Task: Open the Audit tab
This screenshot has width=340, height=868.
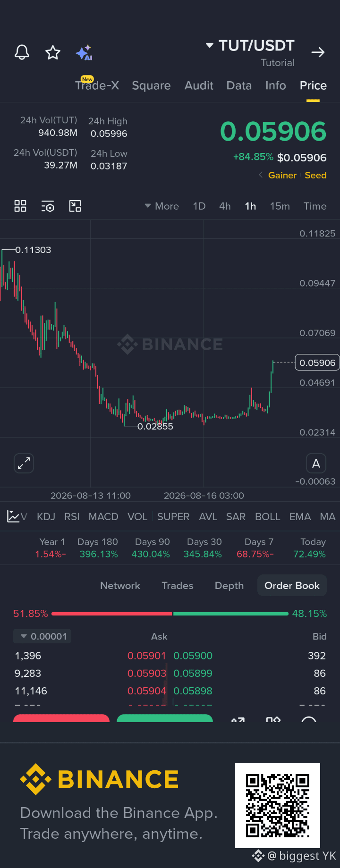Action: (199, 85)
